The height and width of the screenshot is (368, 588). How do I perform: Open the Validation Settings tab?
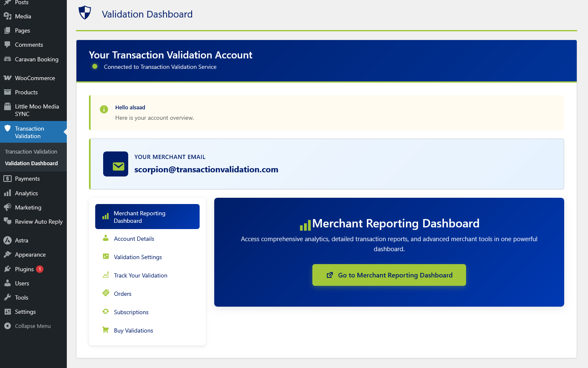click(x=147, y=257)
